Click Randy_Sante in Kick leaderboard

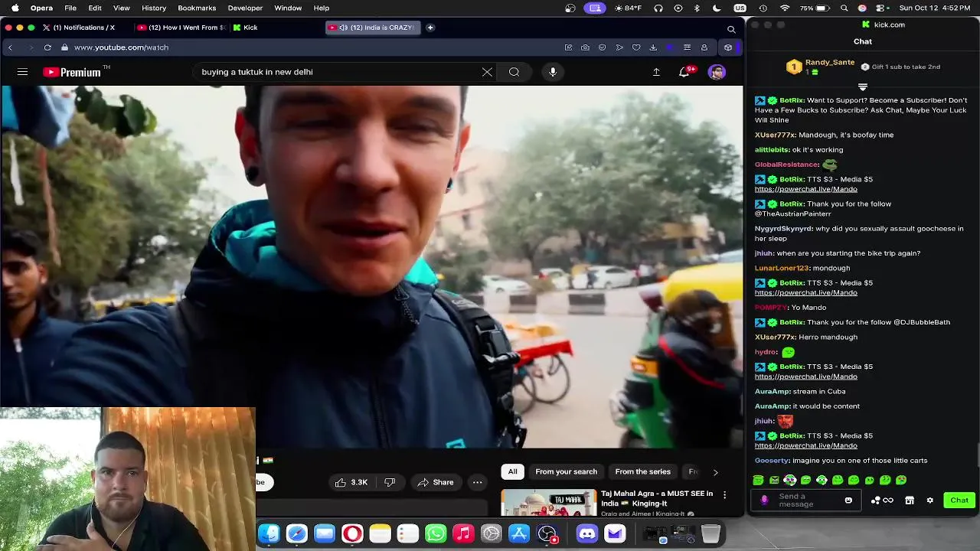tap(830, 63)
